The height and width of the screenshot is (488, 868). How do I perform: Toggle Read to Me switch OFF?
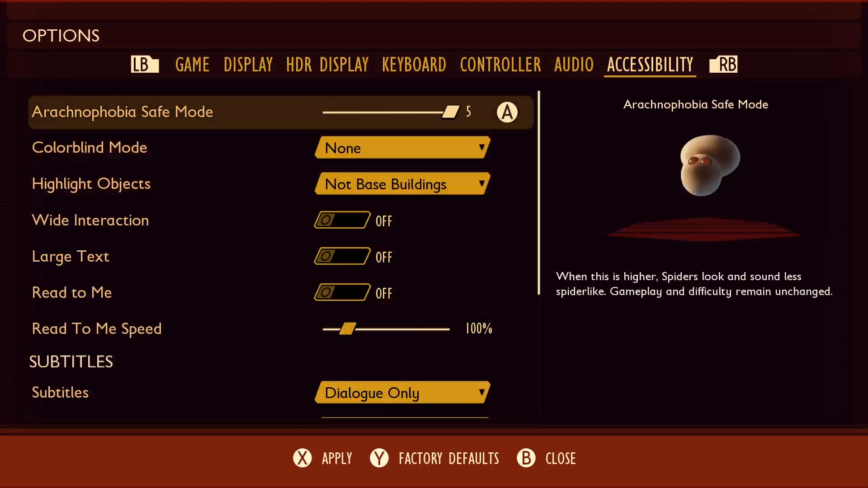(341, 292)
